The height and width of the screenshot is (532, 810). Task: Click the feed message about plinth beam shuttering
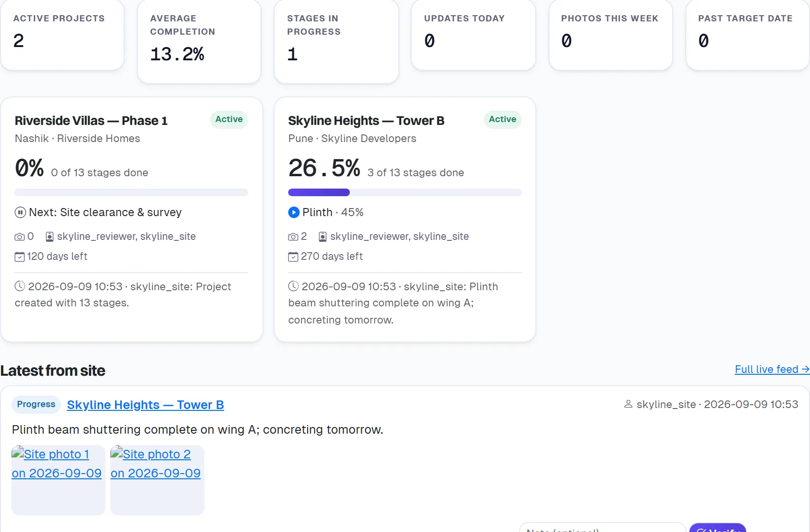point(197,430)
